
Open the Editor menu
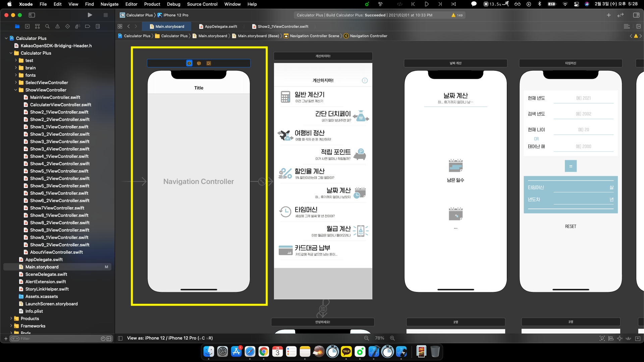[x=131, y=4]
